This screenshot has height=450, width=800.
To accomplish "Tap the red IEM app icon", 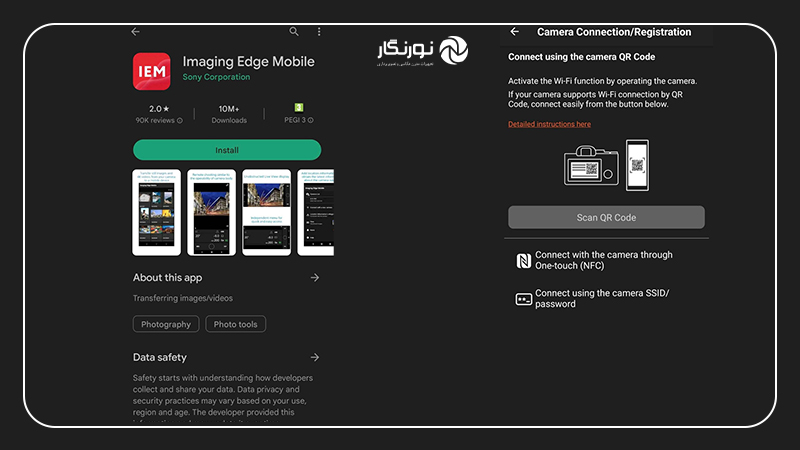I will click(152, 71).
